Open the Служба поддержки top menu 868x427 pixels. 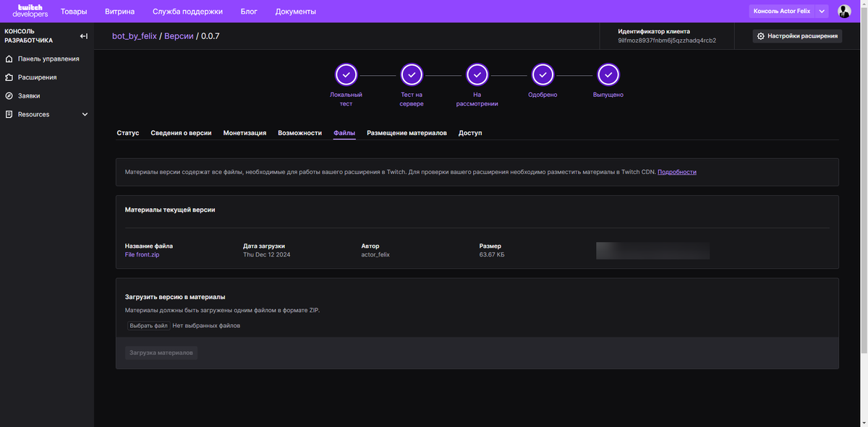(x=187, y=12)
